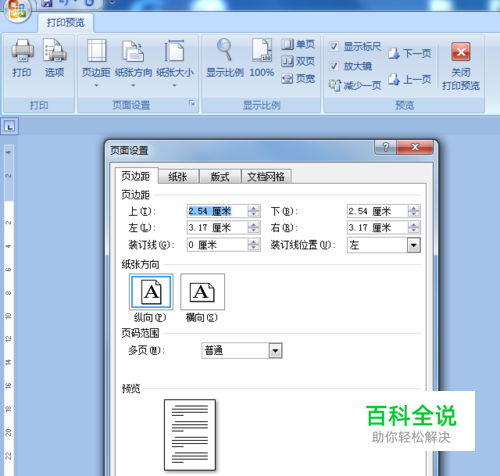This screenshot has height=476, width=500.
Task: Select Portrait (纵向) orientation
Action: pyautogui.click(x=151, y=292)
